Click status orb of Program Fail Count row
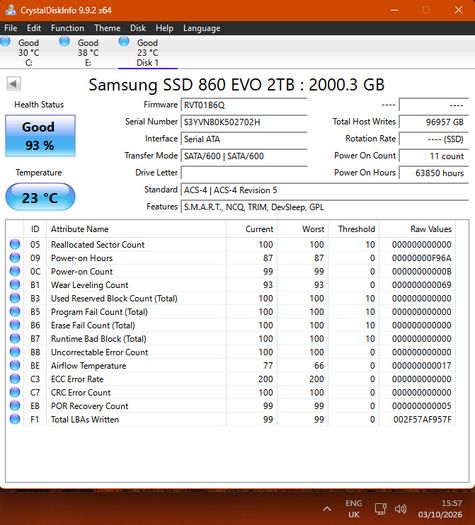Image resolution: width=475 pixels, height=525 pixels. coord(15,311)
